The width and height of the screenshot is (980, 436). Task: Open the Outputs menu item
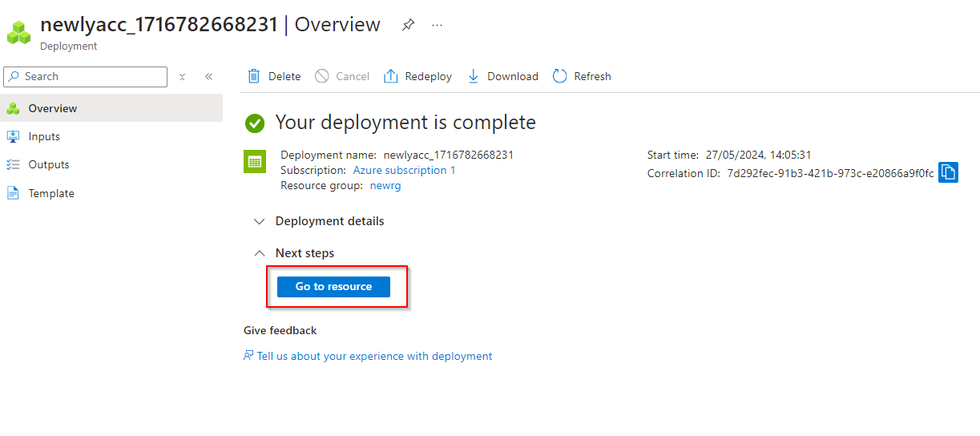pos(48,164)
